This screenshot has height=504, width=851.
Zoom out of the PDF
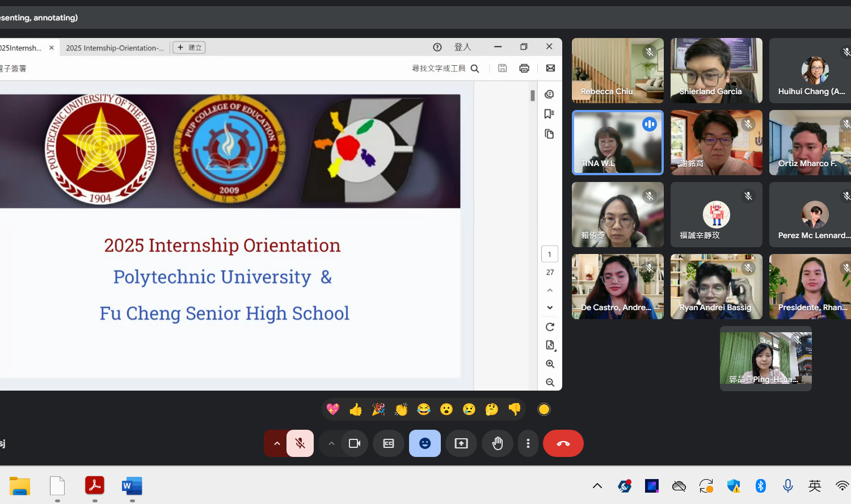point(550,383)
